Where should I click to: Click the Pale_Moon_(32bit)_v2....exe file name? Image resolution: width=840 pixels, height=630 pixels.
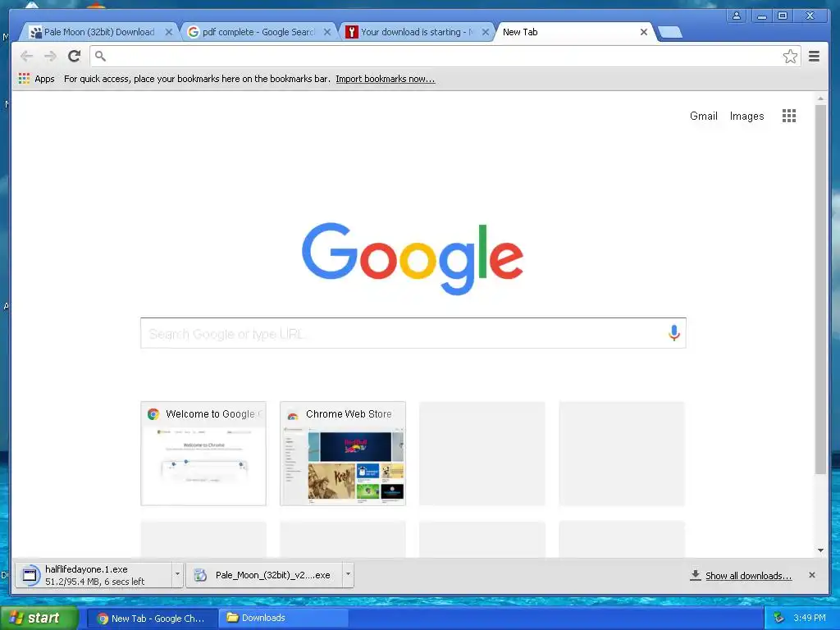pos(272,575)
